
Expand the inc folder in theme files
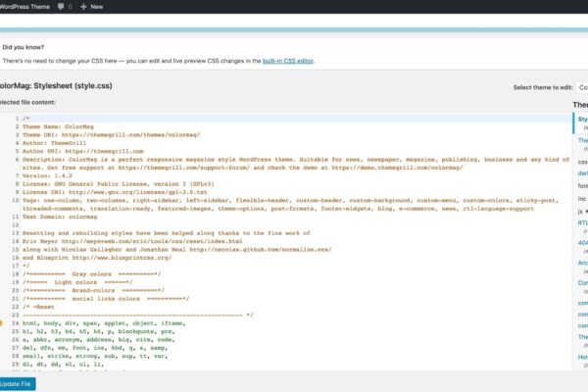coord(582,198)
